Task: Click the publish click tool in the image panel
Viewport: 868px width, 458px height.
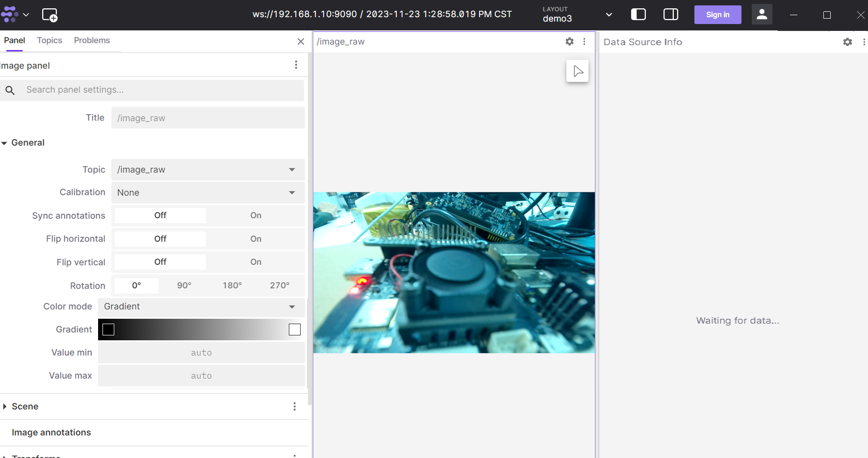Action: click(578, 71)
